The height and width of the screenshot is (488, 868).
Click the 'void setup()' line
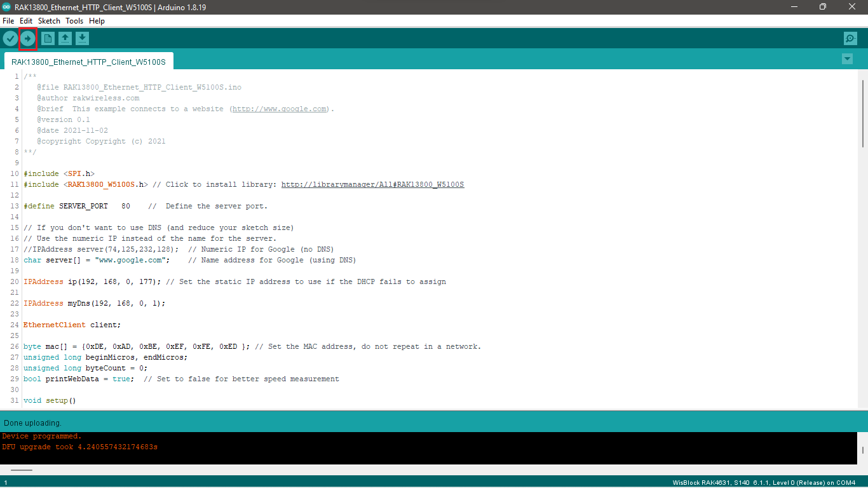coord(50,400)
